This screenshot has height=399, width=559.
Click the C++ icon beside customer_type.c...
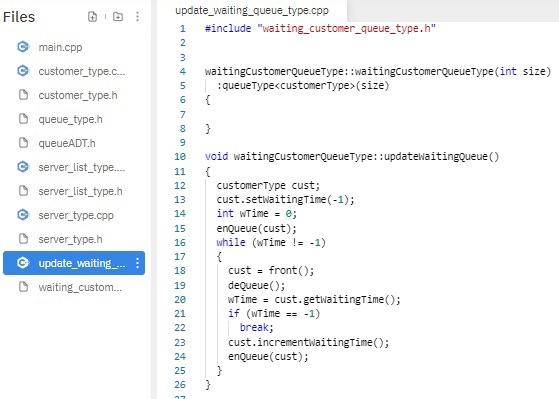click(x=23, y=71)
